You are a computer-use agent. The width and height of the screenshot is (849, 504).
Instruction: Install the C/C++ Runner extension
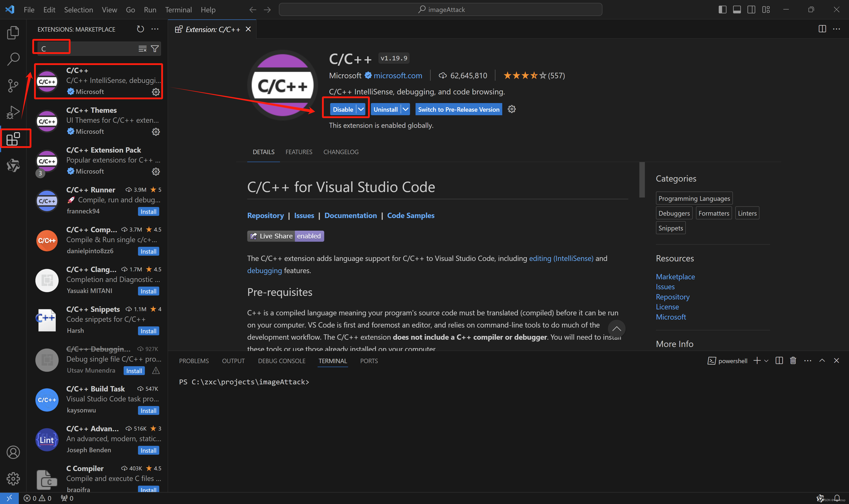[148, 212]
